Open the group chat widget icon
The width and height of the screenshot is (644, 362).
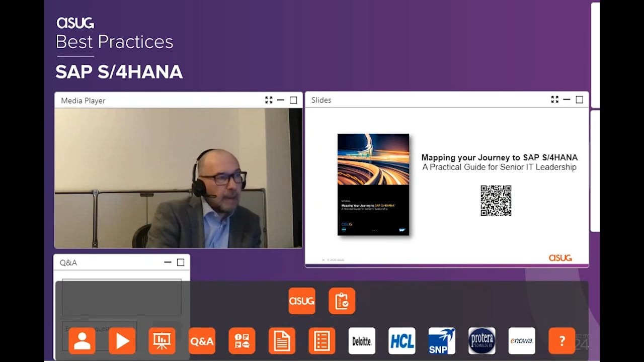[x=242, y=341]
